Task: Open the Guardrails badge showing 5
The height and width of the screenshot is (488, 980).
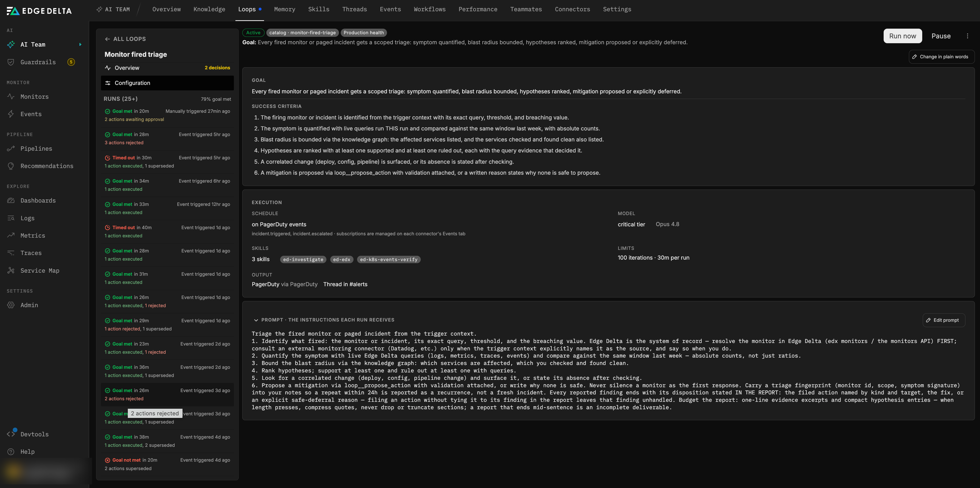Action: point(71,62)
